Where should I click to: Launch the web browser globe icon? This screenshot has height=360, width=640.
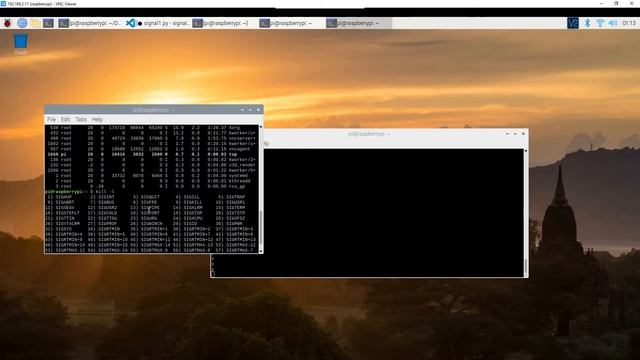tap(22, 23)
